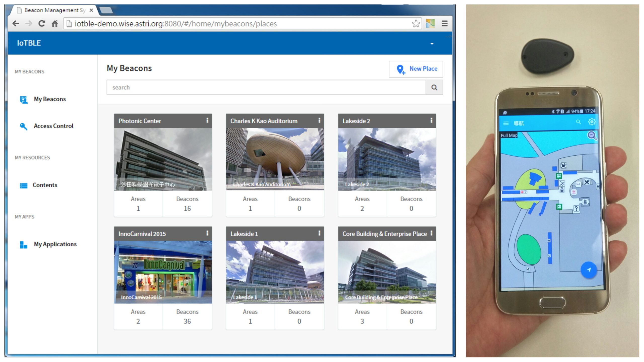The height and width of the screenshot is (362, 644).
Task: Open the InnoCarnival 2015 thumbnail
Action: (163, 272)
